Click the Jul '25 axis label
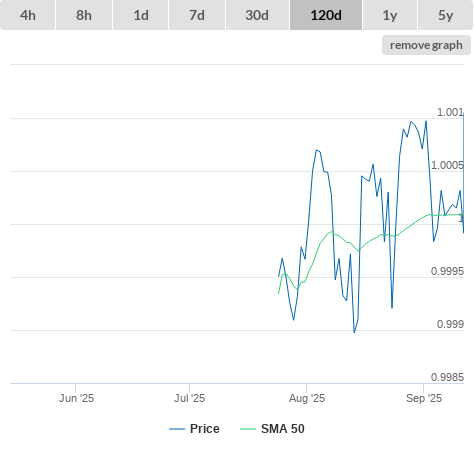The width and height of the screenshot is (474, 455). pyautogui.click(x=189, y=398)
